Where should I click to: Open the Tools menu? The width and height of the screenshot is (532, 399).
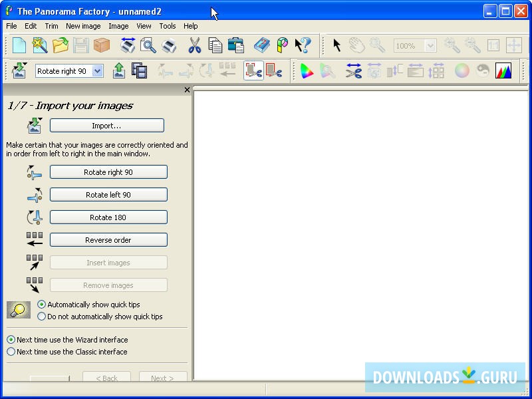tap(167, 26)
